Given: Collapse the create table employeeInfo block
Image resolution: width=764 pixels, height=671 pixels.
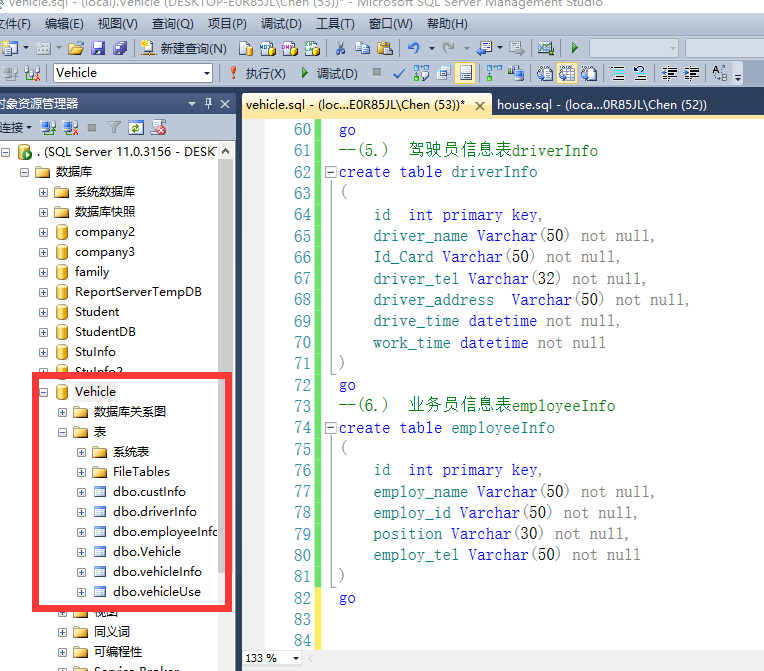Looking at the screenshot, I should (x=330, y=428).
